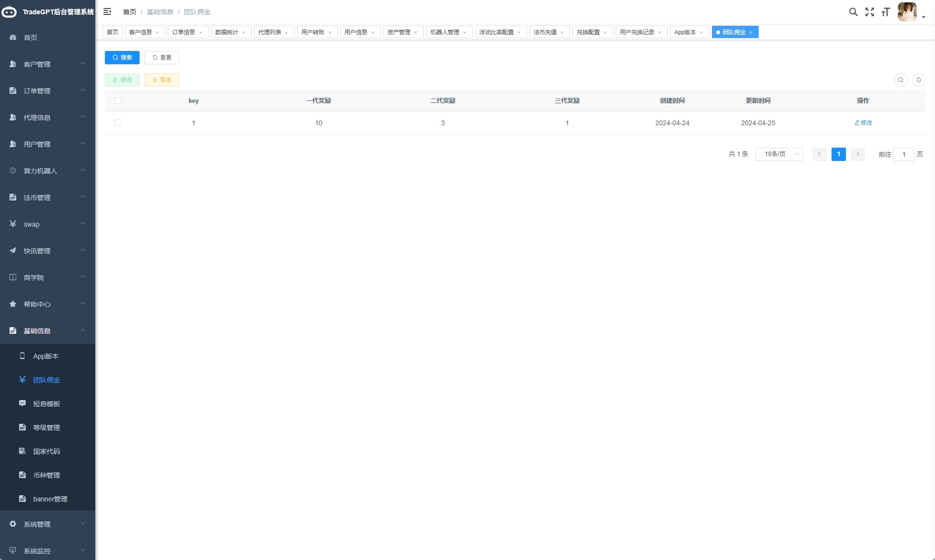Open 短息模板 in the sidebar
Viewport: 935px width, 560px height.
(46, 404)
